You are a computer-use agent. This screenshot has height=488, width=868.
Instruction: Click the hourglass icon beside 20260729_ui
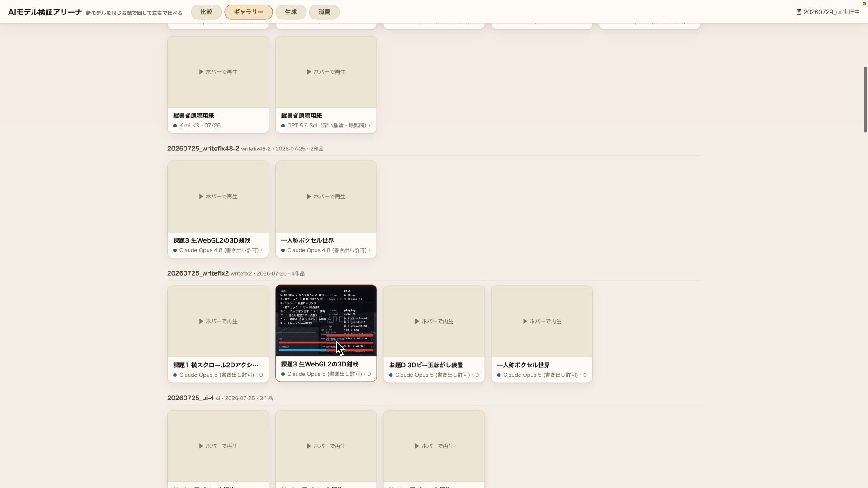[x=799, y=12]
